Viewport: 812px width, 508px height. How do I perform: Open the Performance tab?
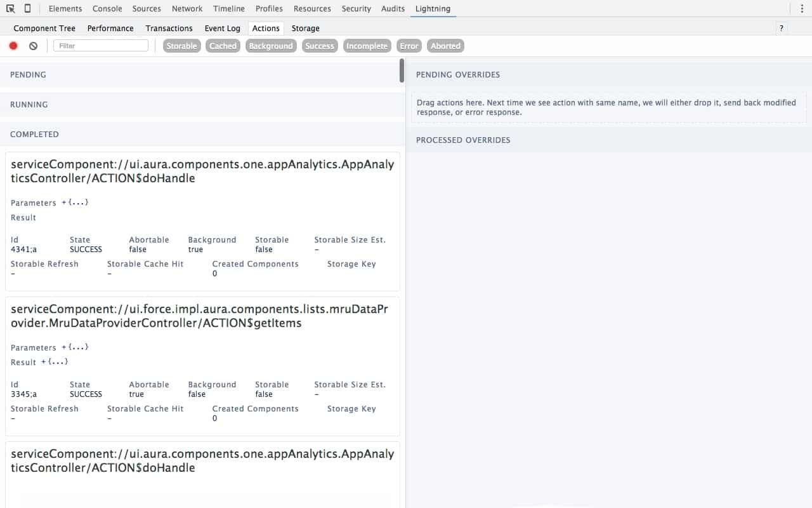point(110,28)
